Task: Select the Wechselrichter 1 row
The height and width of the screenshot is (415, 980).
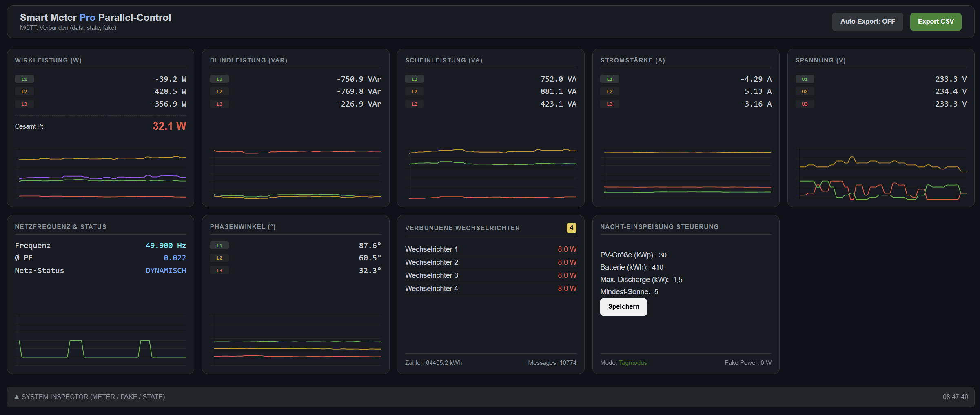Action: (x=490, y=249)
